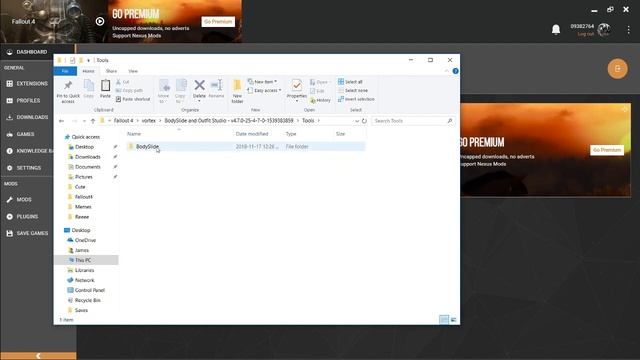Open the Easy access dropdown
Screen dimensions: 640x360
click(264, 91)
